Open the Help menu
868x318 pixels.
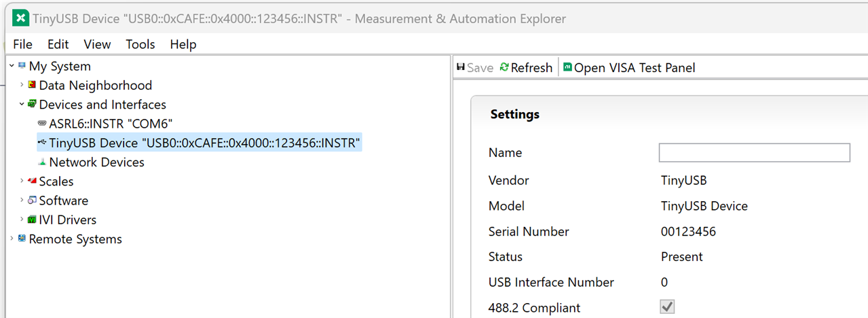183,44
